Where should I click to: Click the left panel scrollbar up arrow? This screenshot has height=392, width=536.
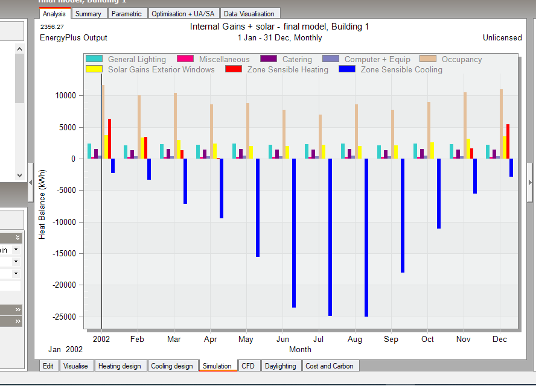point(19,49)
